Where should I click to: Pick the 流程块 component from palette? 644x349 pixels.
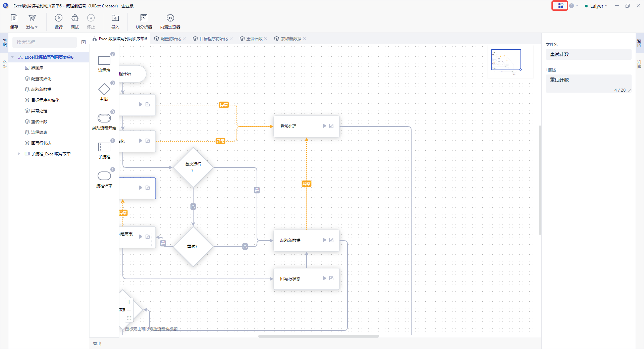(x=104, y=63)
